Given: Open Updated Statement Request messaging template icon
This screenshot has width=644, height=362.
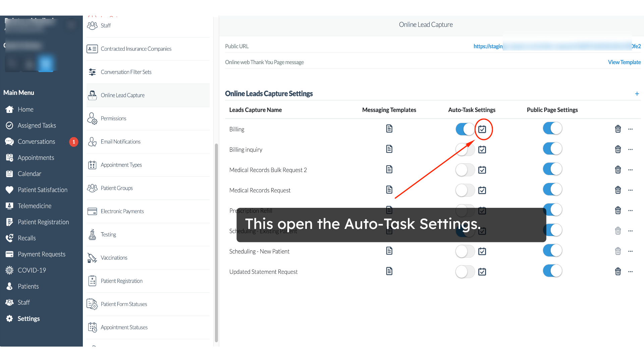Looking at the screenshot, I should coord(389,271).
